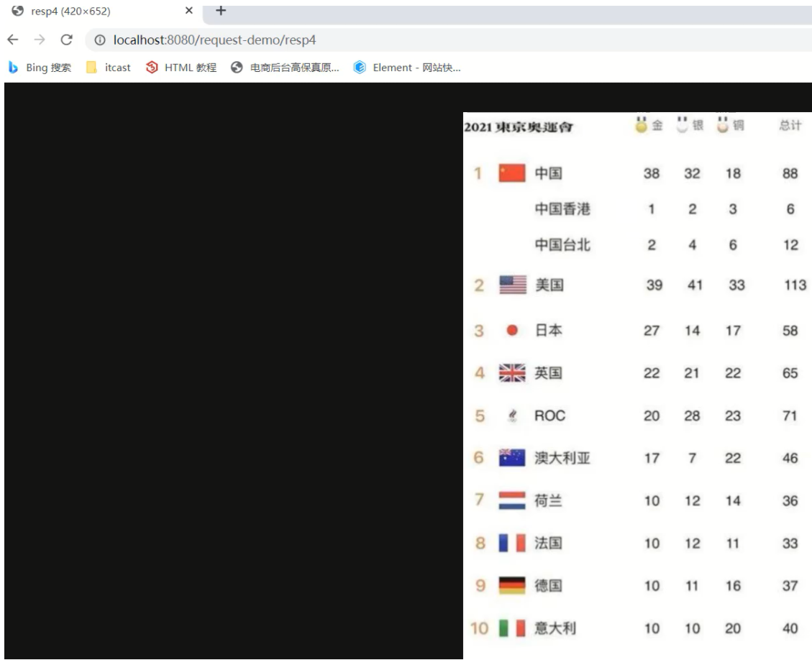Click the 荷兰 country name
This screenshot has width=812, height=660.
(x=549, y=500)
